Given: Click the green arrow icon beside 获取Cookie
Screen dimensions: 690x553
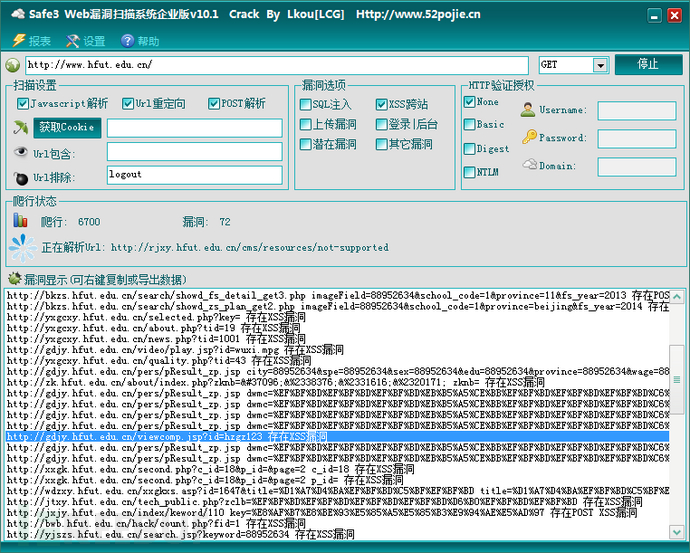Looking at the screenshot, I should (20, 128).
